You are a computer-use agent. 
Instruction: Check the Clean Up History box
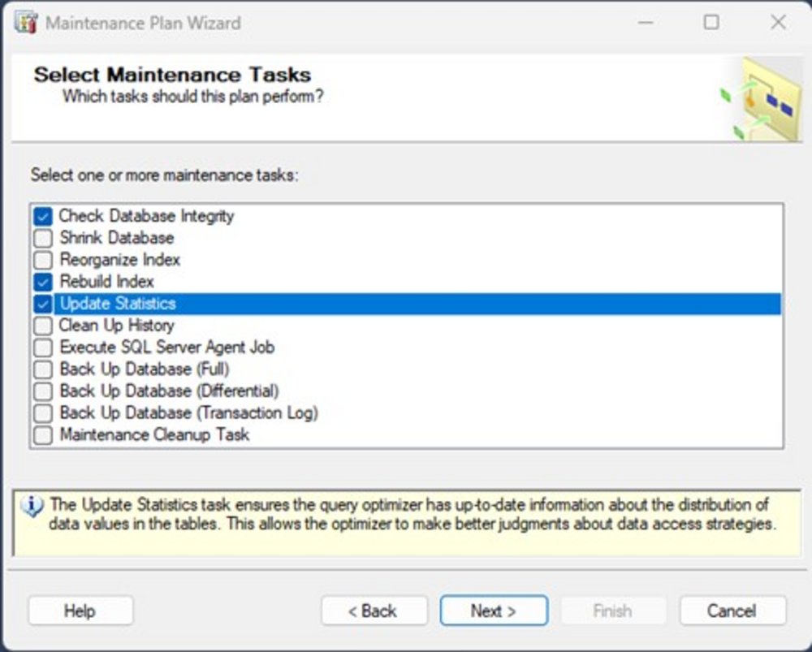click(x=43, y=326)
